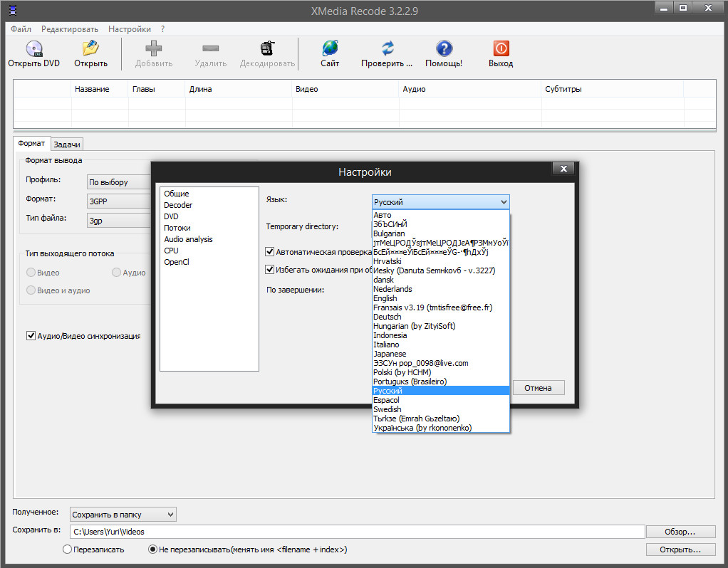Toggle Избегать ожидания checkbox
Screen dimensions: 728x568
coord(269,269)
